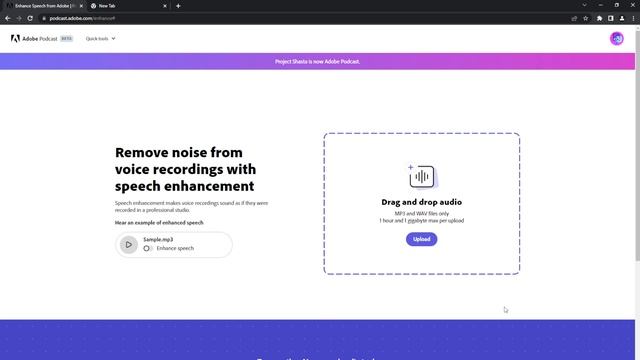Switch to the New Tab tab
The width and height of the screenshot is (640, 360).
point(128,6)
